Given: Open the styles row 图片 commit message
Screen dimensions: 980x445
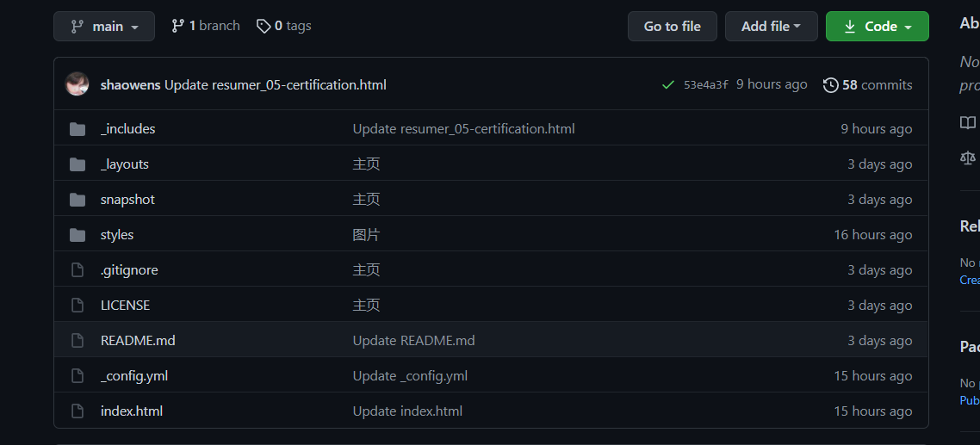Looking at the screenshot, I should (x=366, y=235).
